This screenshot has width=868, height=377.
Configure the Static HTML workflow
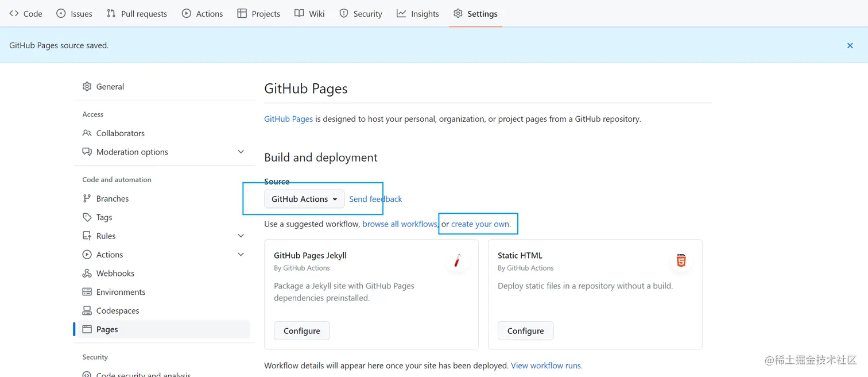(525, 331)
